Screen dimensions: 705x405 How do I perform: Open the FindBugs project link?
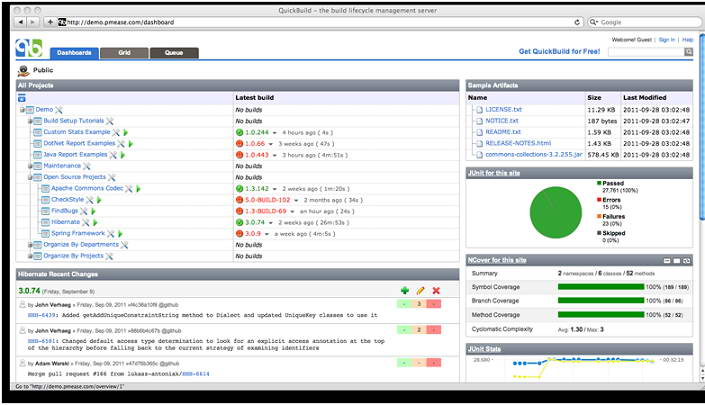point(65,211)
